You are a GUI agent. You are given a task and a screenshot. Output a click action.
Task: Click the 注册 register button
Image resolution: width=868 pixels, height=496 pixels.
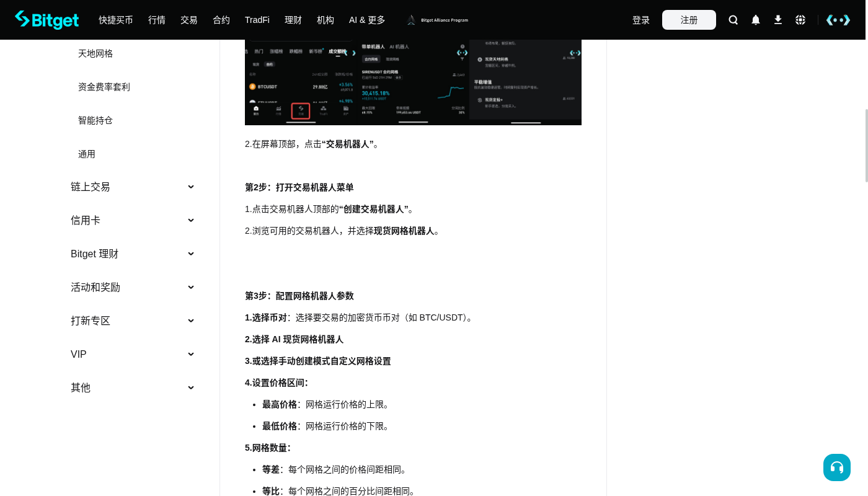(689, 20)
